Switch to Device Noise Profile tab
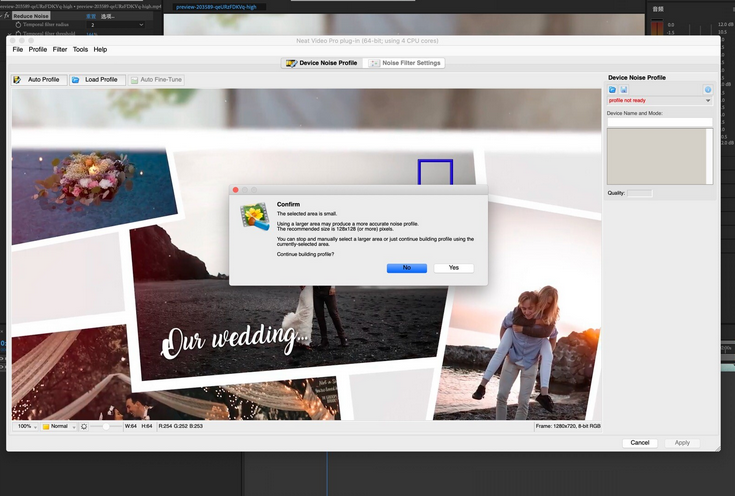The image size is (735, 496). tap(322, 63)
